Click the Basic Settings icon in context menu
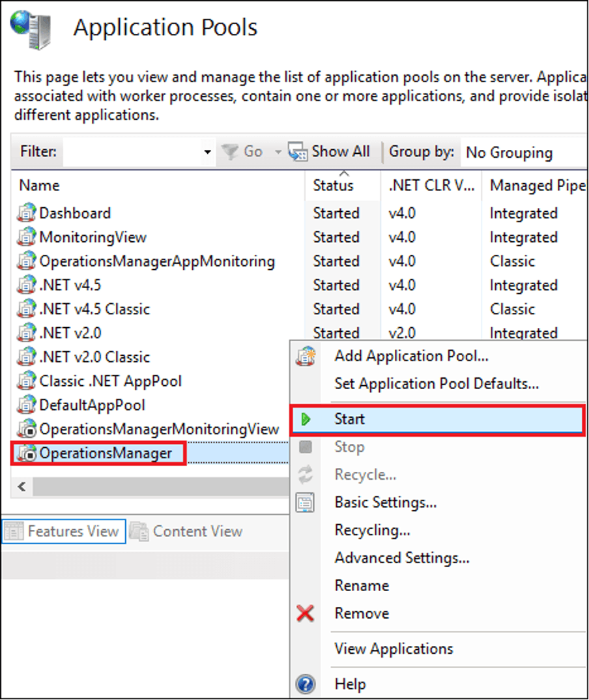Viewport: 589px width, 700px height. coord(305,503)
